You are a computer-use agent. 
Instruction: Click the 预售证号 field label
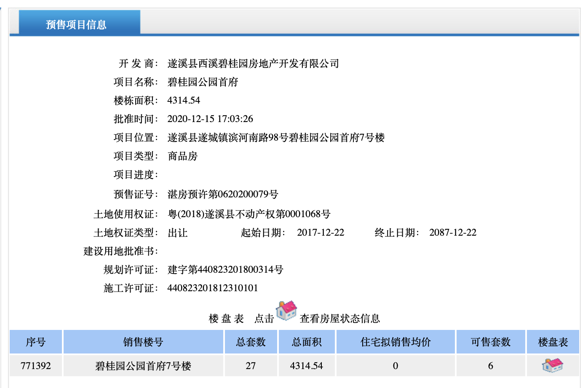[136, 194]
